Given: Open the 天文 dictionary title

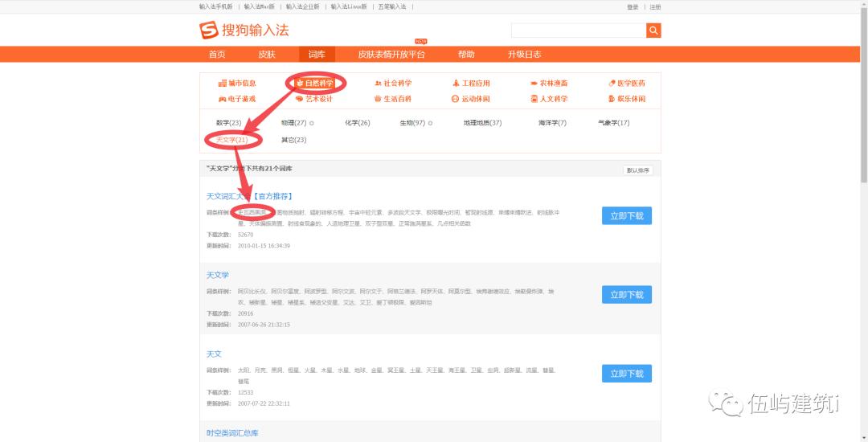Looking at the screenshot, I should 214,354.
